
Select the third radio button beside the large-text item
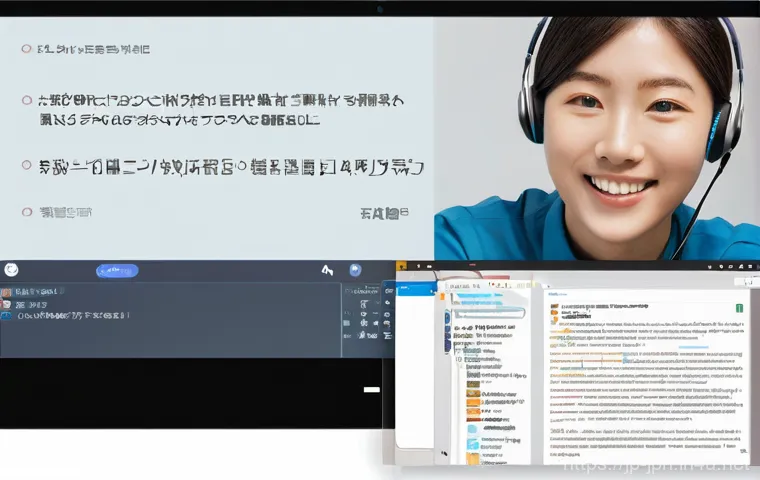tap(27, 165)
